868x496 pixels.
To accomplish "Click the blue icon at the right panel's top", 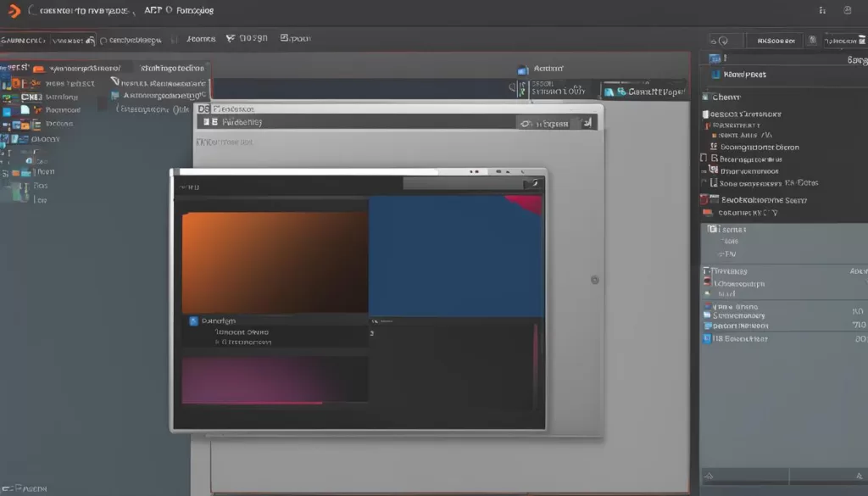I will tap(715, 59).
